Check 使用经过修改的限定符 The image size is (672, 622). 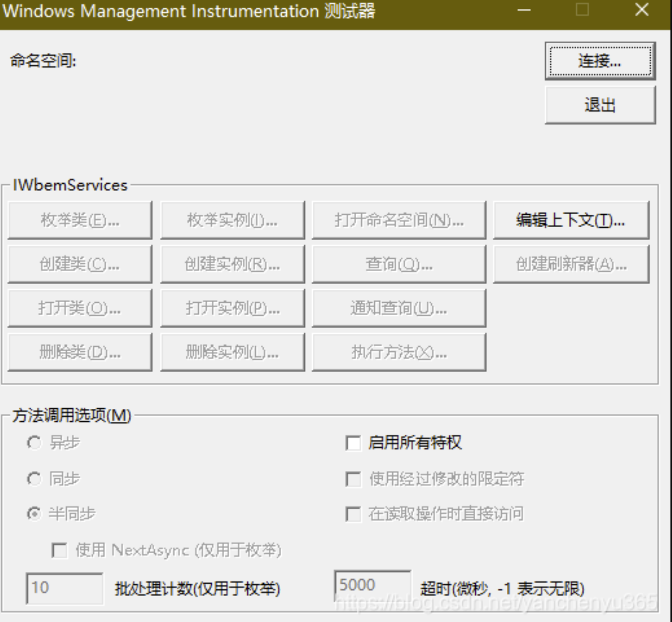[353, 479]
